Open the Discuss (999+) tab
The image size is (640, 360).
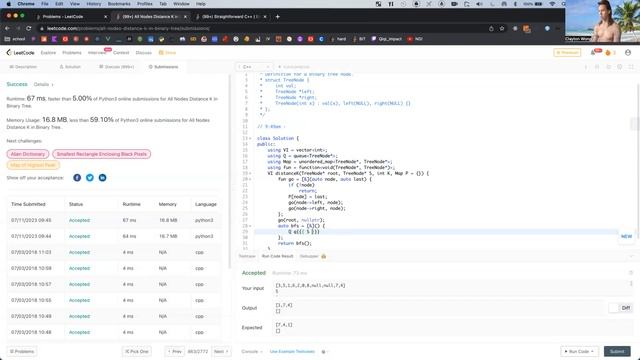coord(116,67)
